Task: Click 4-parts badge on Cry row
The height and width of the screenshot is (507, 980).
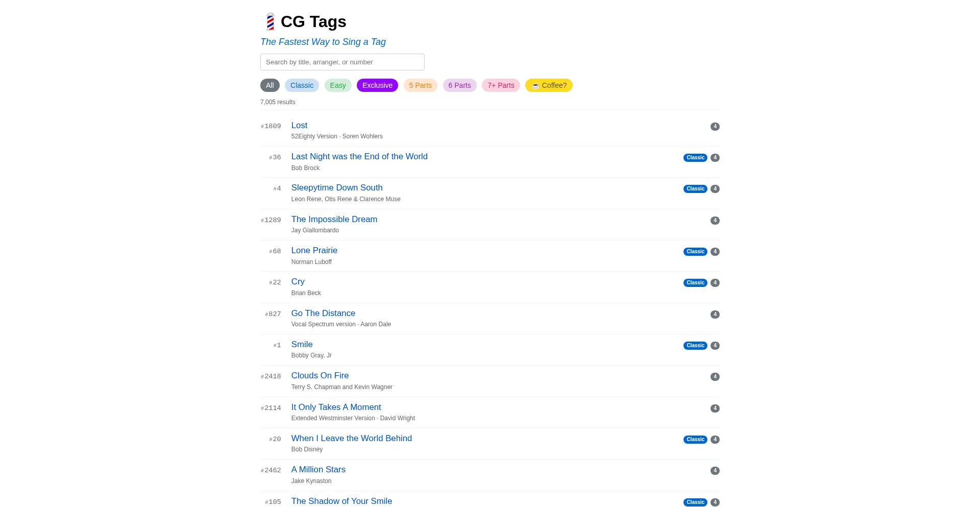Action: (715, 283)
